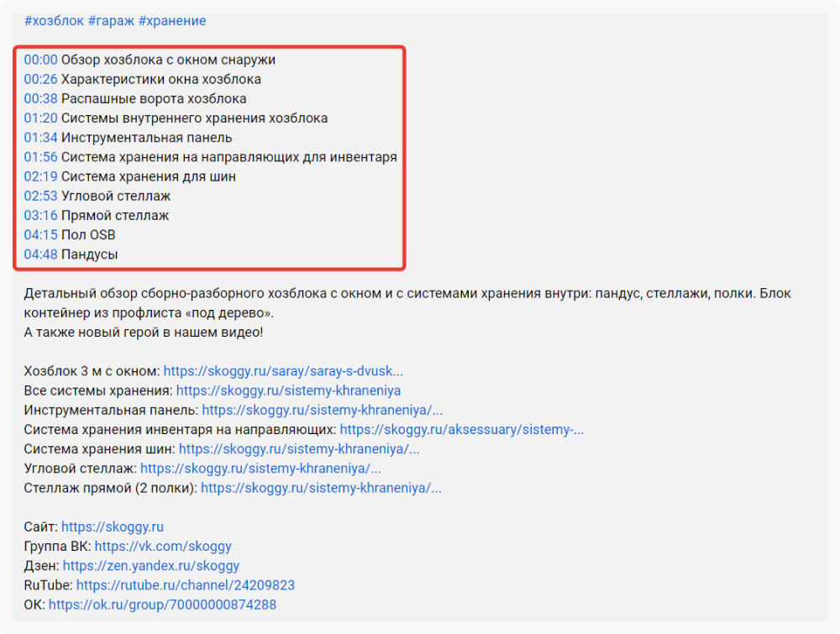The image size is (840, 634).
Task: Open the Стеллаж прямой (2 полки) link
Action: click(x=321, y=488)
